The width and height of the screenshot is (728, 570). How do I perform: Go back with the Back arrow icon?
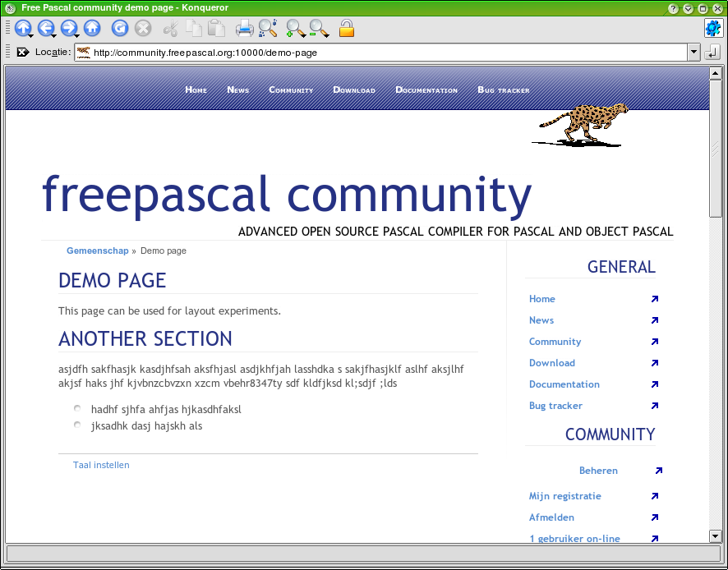tap(45, 28)
